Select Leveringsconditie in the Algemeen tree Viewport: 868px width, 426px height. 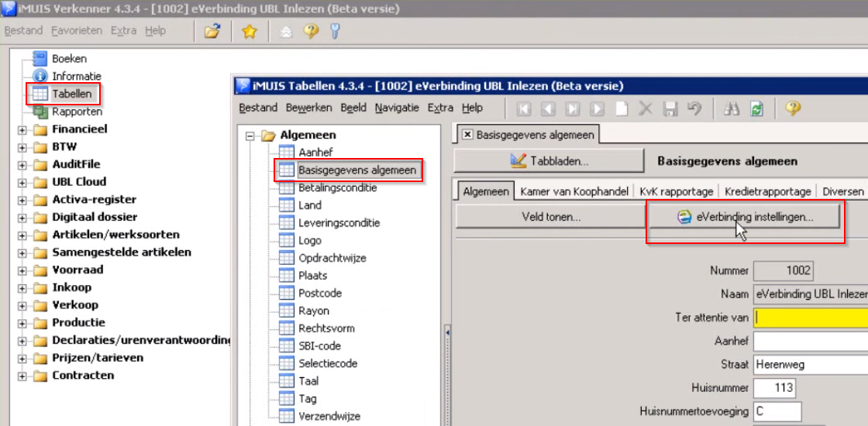point(339,223)
